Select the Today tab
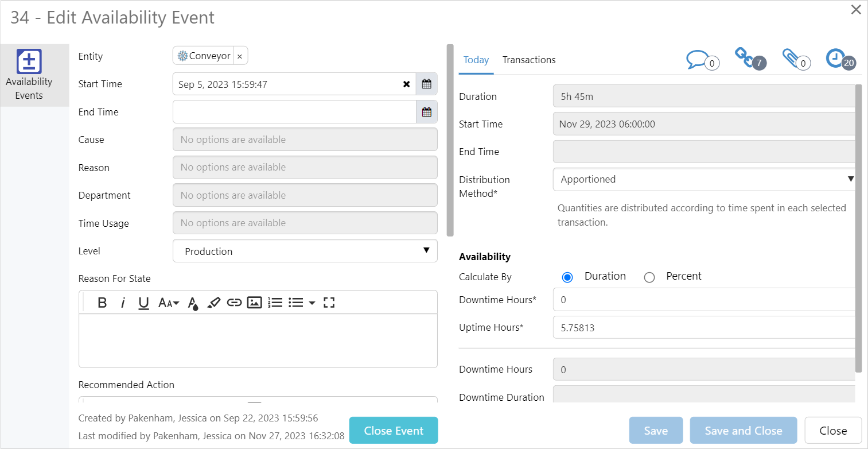This screenshot has height=449, width=868. click(476, 60)
